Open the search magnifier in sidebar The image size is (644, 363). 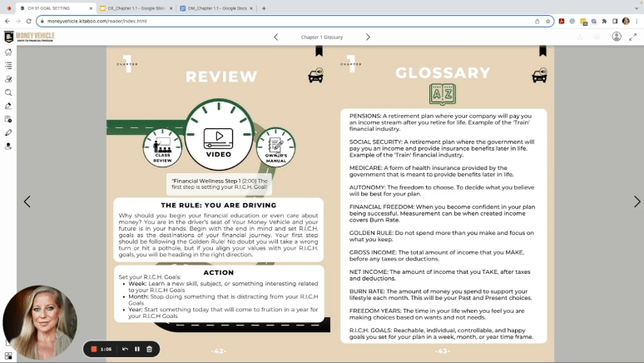8,92
